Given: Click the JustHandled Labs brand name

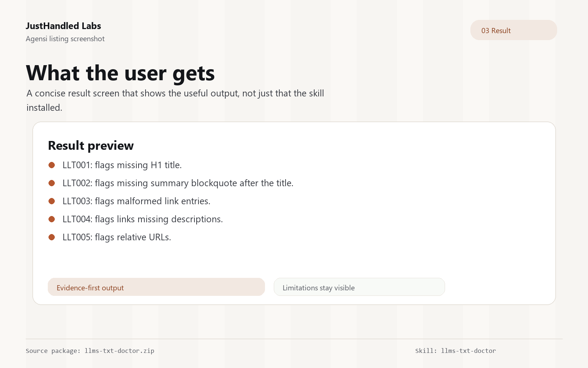Looking at the screenshot, I should click(63, 26).
